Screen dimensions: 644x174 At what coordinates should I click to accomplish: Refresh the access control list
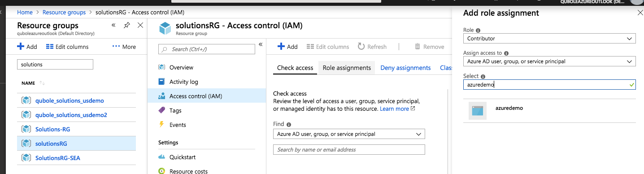click(x=372, y=47)
